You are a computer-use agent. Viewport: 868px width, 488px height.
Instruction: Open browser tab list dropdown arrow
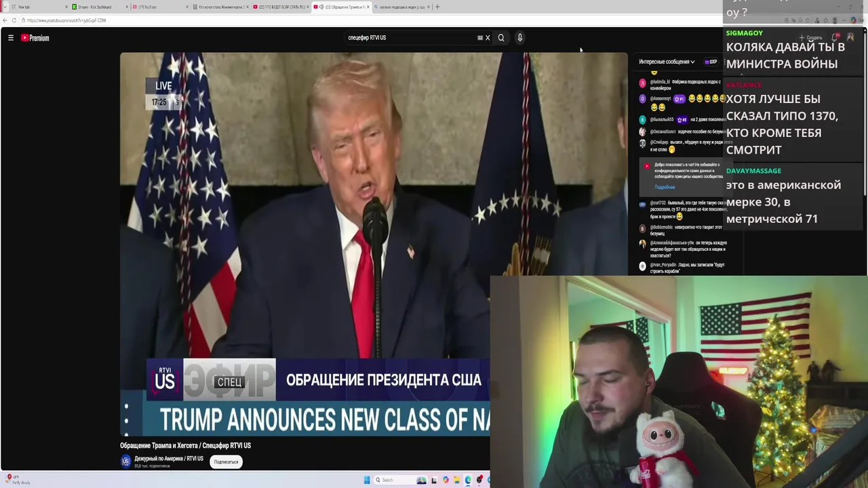pos(5,7)
